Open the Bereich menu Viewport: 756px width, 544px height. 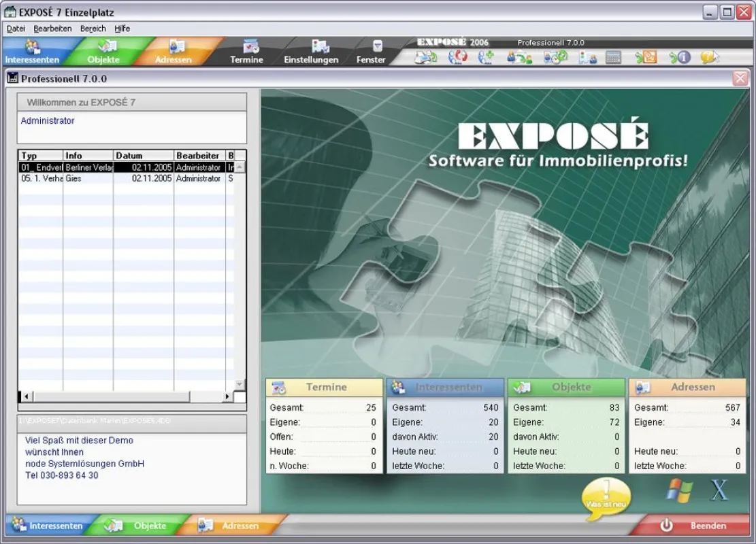click(x=93, y=29)
